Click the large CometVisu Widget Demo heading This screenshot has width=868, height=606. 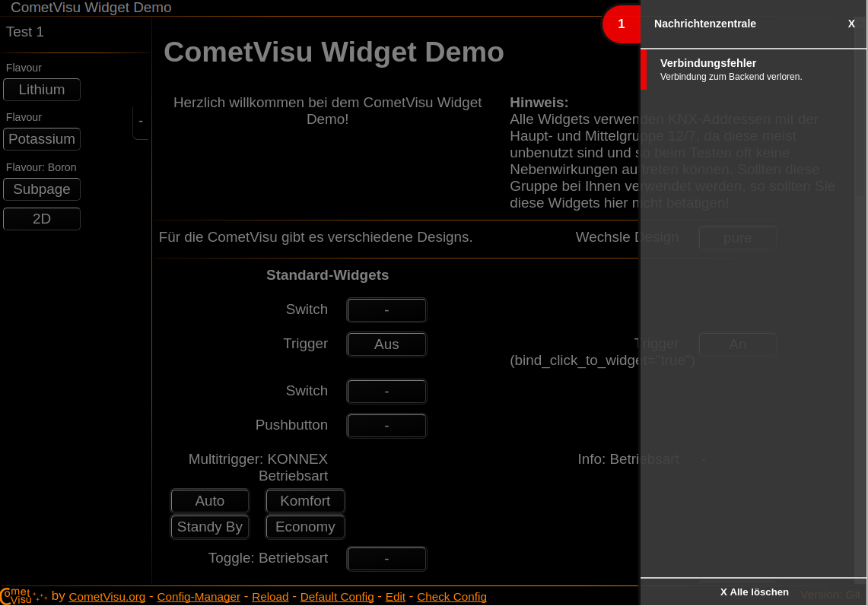click(334, 52)
